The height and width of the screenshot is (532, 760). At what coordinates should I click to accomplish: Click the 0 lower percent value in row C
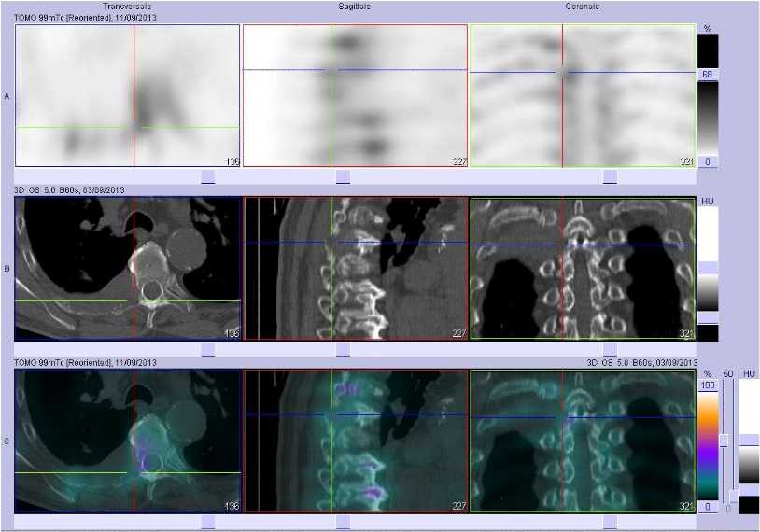coord(708,507)
